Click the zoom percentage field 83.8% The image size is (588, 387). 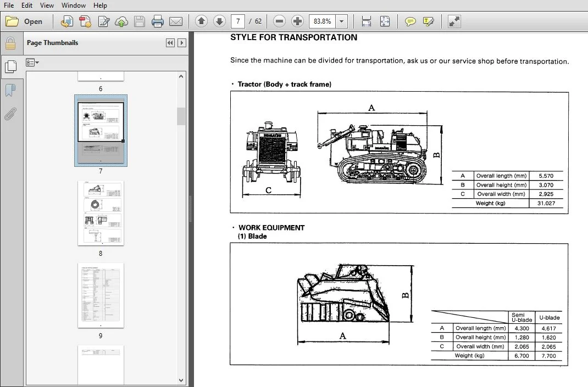pyautogui.click(x=323, y=21)
